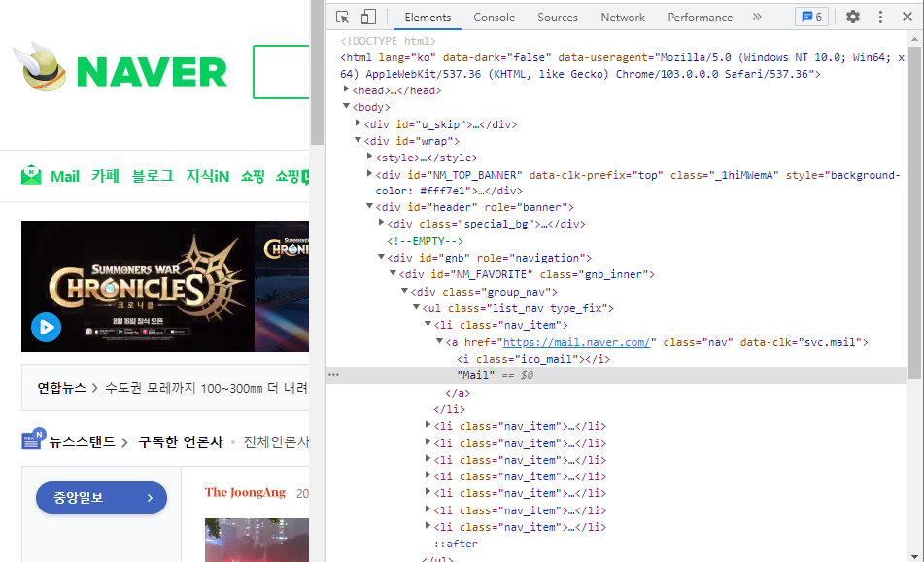Play the Summoners War Chronicles video
The height and width of the screenshot is (562, 924).
[46, 328]
